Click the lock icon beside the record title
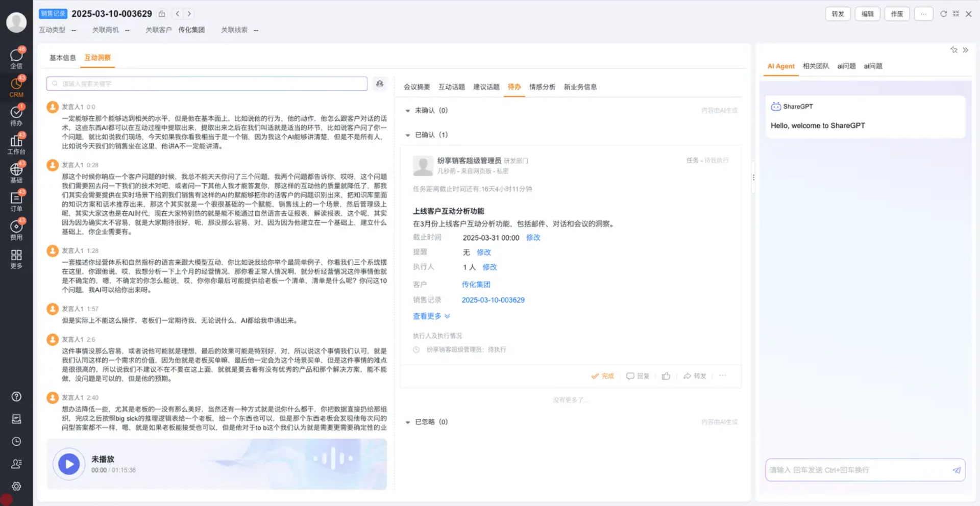This screenshot has width=980, height=506. 162,14
